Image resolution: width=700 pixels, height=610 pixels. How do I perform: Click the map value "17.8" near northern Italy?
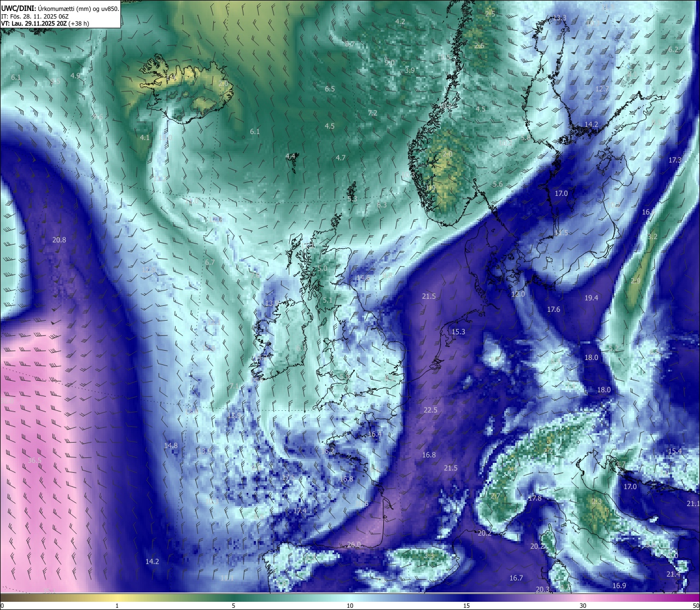click(535, 498)
